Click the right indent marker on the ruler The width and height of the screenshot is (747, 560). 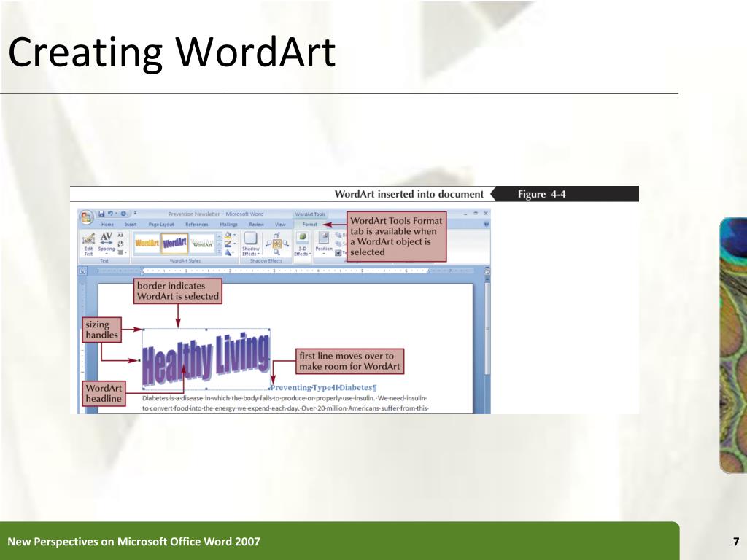428,271
